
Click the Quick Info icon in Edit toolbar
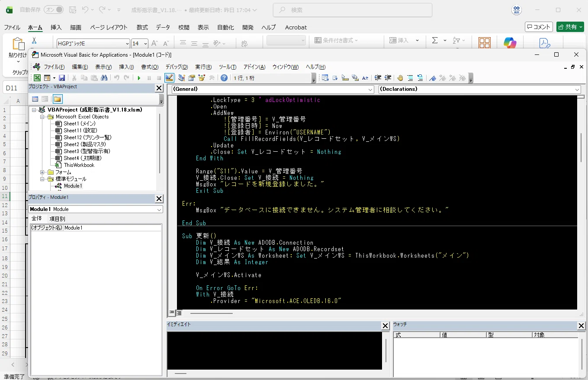pyautogui.click(x=345, y=78)
